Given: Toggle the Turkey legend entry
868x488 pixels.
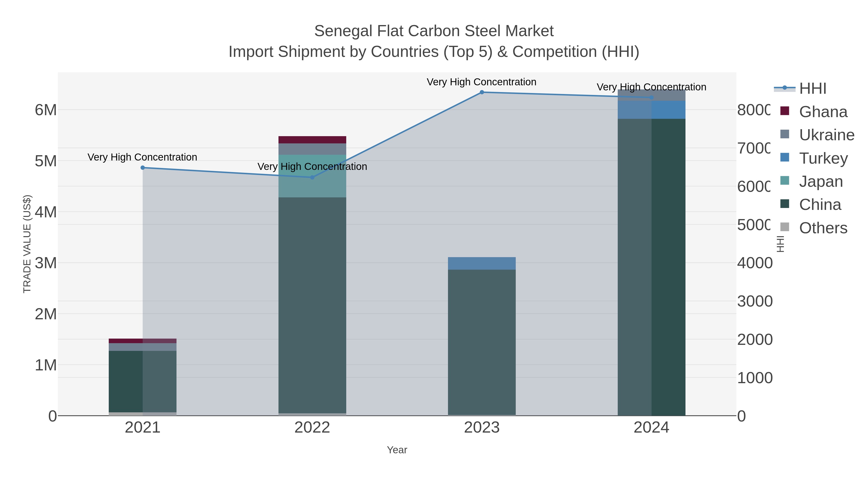Looking at the screenshot, I should pyautogui.click(x=814, y=158).
